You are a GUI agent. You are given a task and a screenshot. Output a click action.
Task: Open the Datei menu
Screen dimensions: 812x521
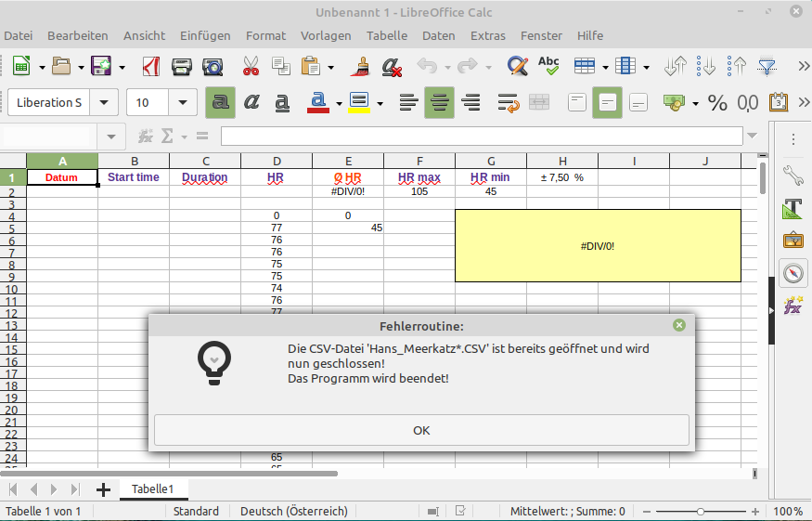click(19, 36)
